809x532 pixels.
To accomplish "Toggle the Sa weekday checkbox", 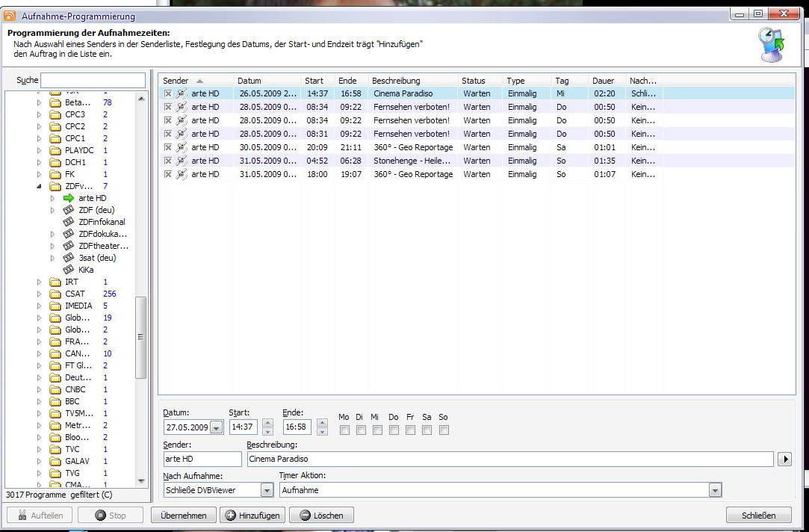I will point(427,430).
